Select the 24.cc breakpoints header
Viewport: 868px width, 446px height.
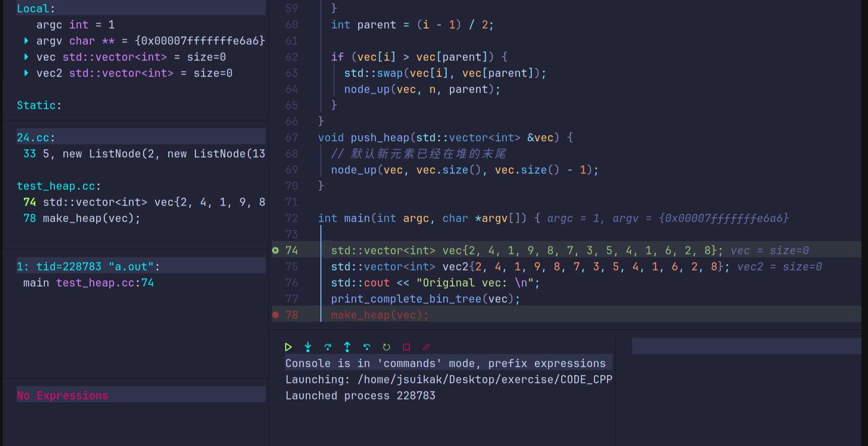[141, 138]
